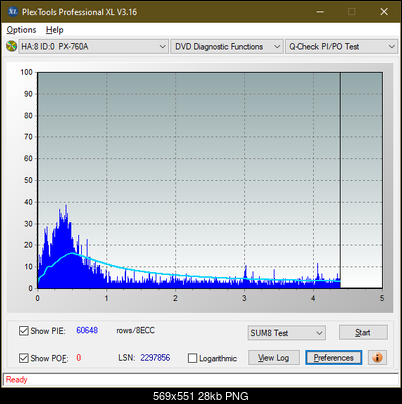Click the disc drive icon beside PX-760A
The height and width of the screenshot is (404, 402).
11,46
